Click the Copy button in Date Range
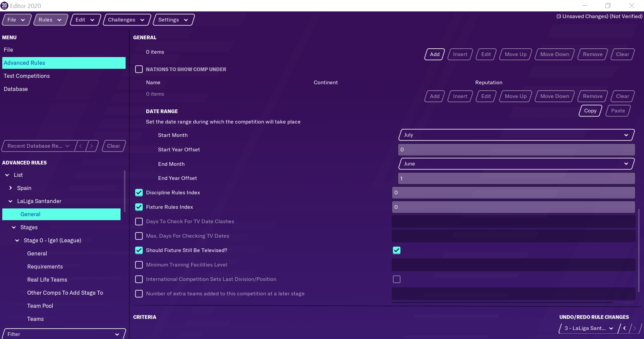 coord(590,111)
